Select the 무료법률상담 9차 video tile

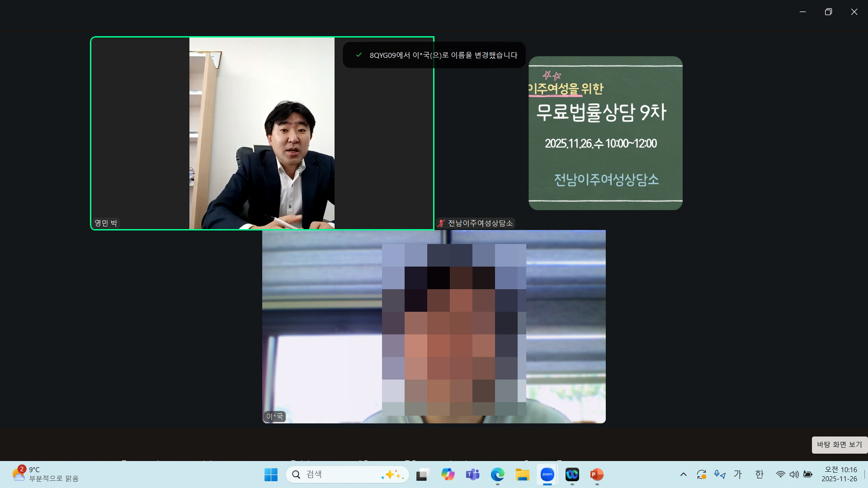pos(605,133)
